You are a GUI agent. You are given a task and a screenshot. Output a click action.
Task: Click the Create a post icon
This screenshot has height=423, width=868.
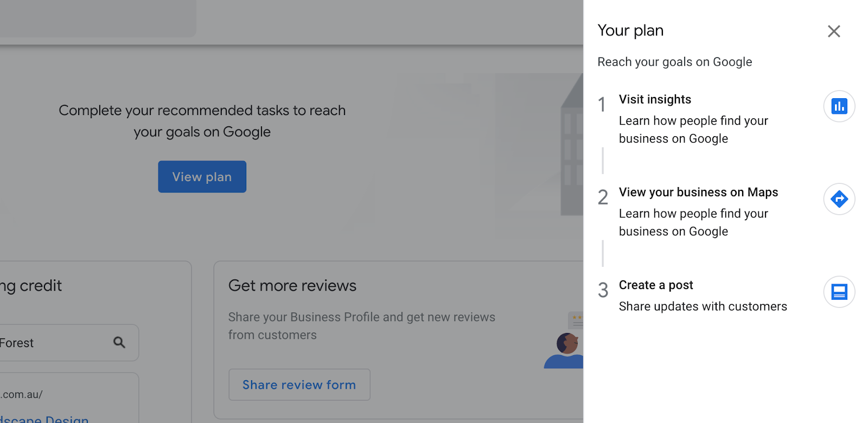pos(839,292)
